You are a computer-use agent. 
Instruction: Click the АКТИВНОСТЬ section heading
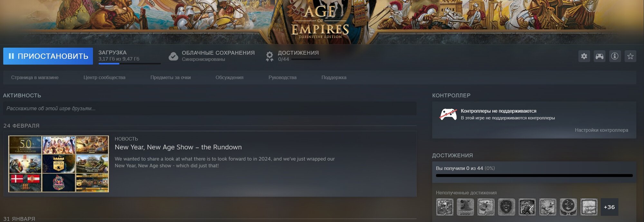(x=22, y=96)
